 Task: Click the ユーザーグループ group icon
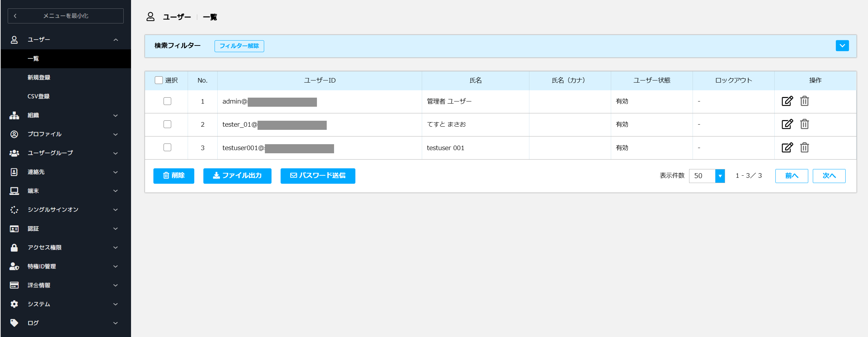[x=14, y=153]
